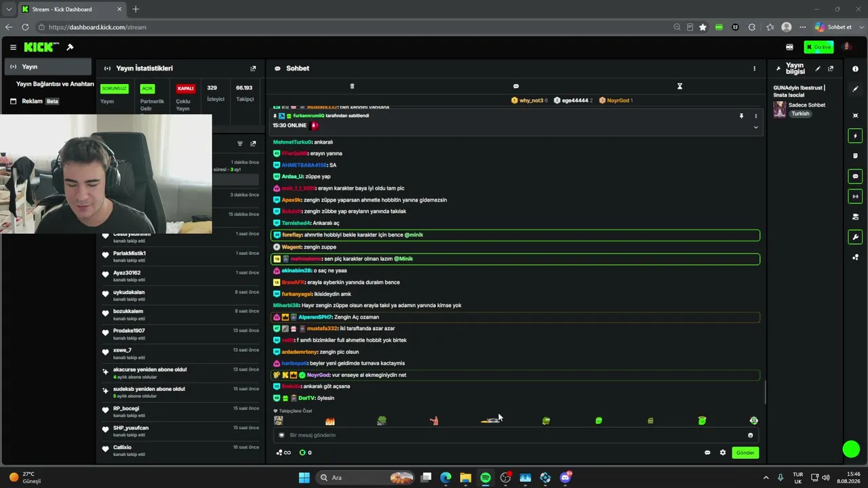
Task: Open user Ayaz30162 follow entry
Action: coord(180,276)
